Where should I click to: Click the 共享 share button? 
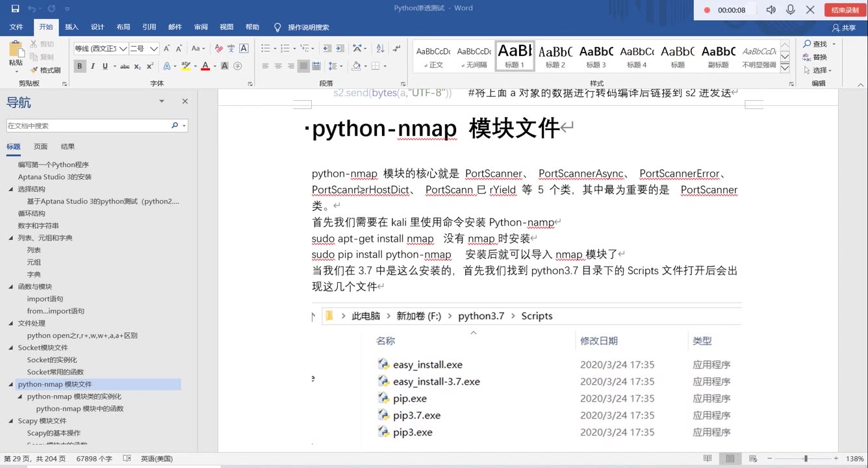coord(844,27)
